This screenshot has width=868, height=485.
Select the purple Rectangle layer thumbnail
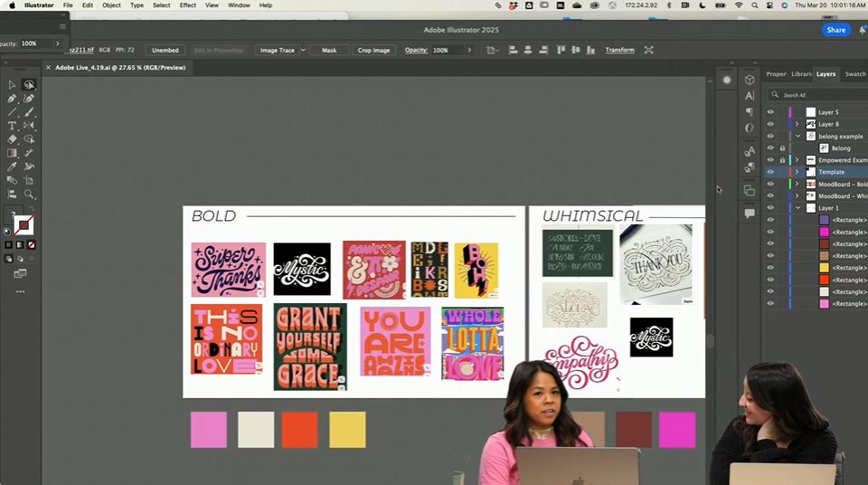coord(825,220)
